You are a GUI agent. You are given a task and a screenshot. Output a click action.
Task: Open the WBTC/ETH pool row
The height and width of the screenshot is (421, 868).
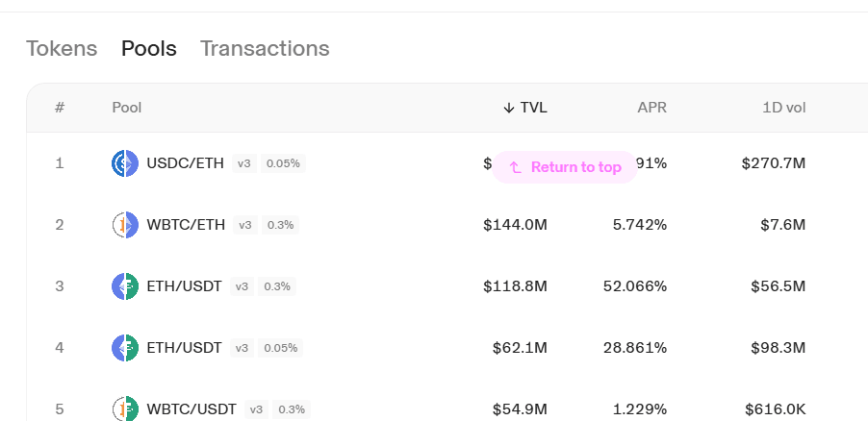click(x=447, y=225)
